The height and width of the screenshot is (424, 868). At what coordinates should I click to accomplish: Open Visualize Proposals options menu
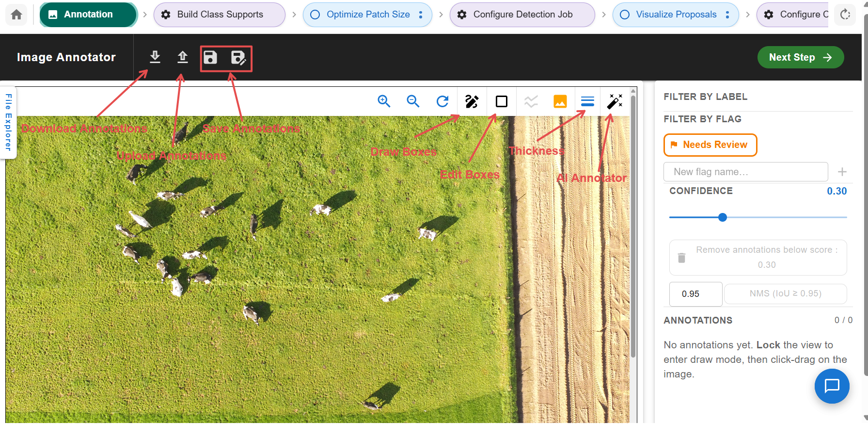727,15
